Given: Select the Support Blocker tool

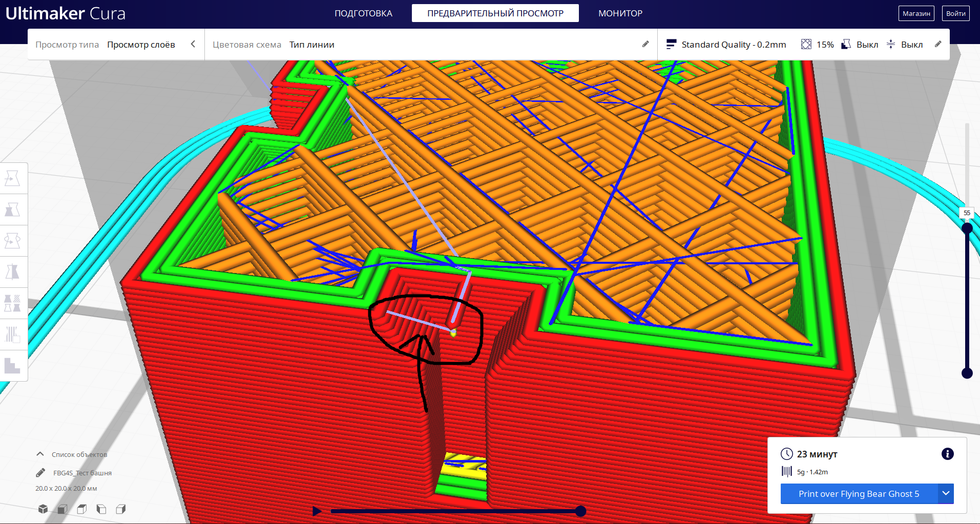Looking at the screenshot, I should coord(12,334).
